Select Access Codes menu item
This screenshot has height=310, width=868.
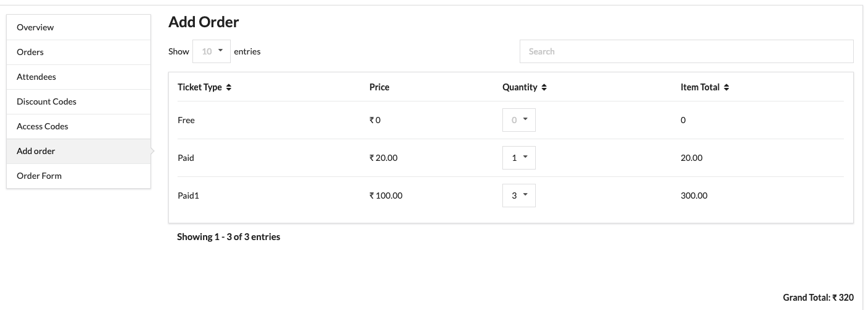coord(43,126)
